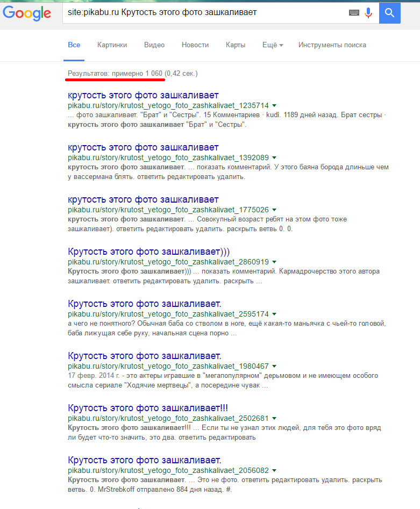Open result title for story 1392089
The width and height of the screenshot is (420, 509).
click(x=143, y=147)
